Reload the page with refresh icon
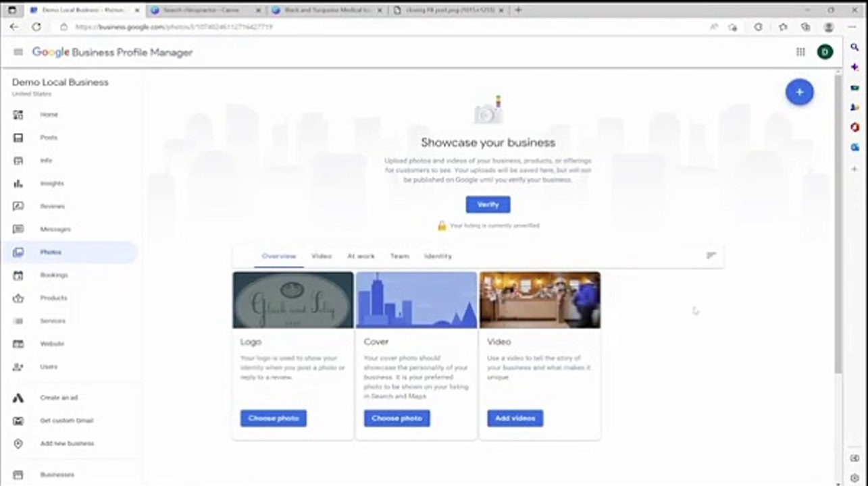868x486 pixels. 36,27
